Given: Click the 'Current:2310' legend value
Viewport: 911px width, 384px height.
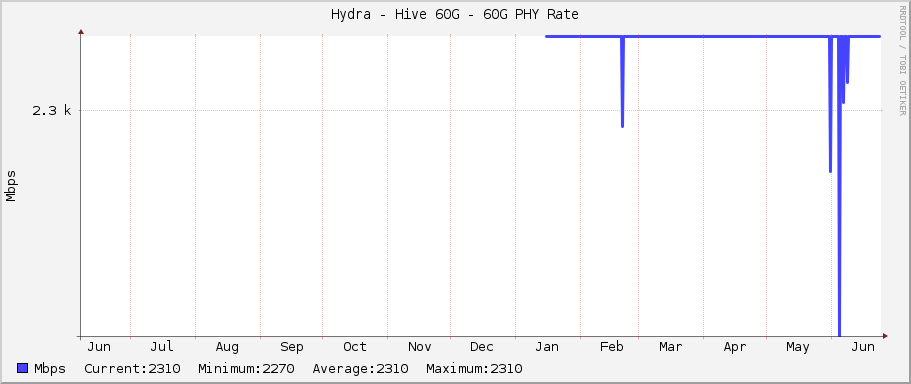Looking at the screenshot, I should coord(132,369).
